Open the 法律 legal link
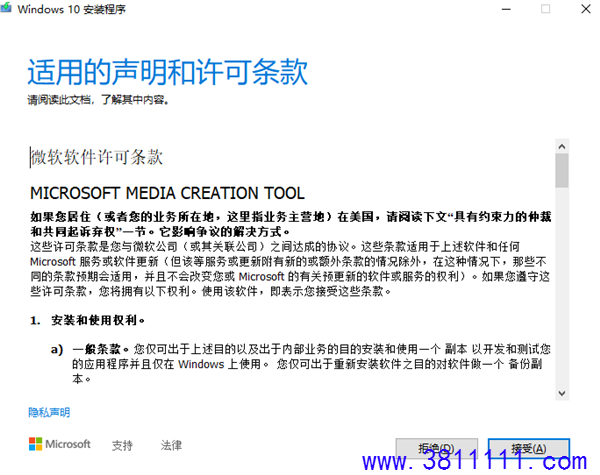 (171, 445)
